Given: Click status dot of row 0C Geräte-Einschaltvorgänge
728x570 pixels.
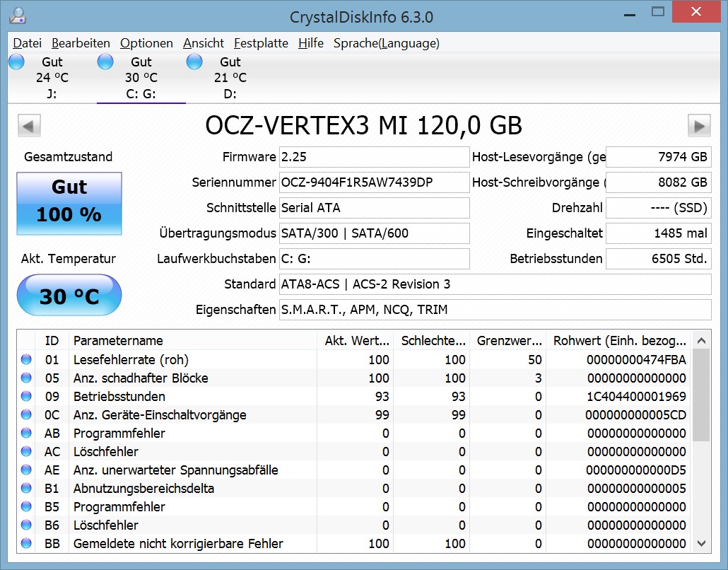Looking at the screenshot, I should point(26,415).
